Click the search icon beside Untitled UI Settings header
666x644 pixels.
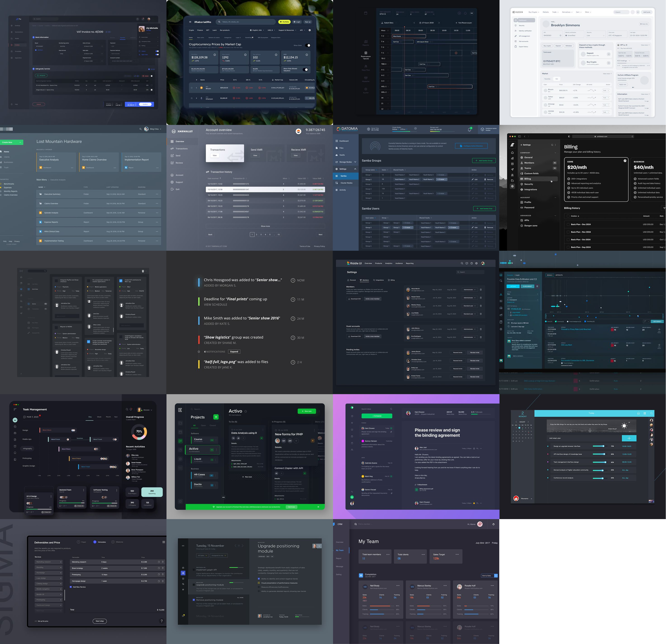(x=552, y=145)
